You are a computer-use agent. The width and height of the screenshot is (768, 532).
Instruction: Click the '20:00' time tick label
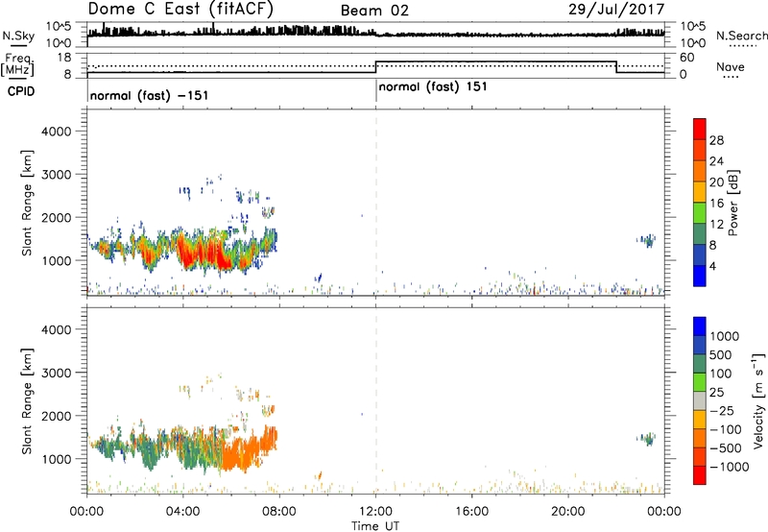[x=568, y=512]
